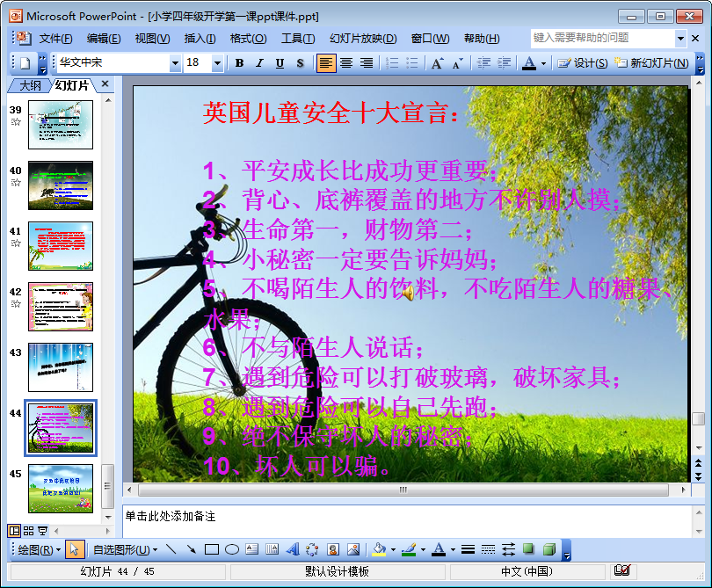Screen dimensions: 712x588
Task: Open the 格式(O) menu
Action: coord(249,39)
